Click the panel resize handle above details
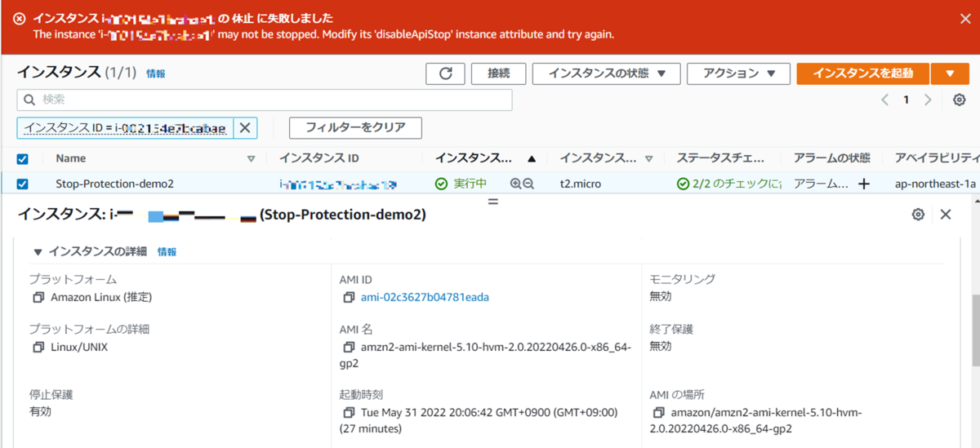 [492, 200]
